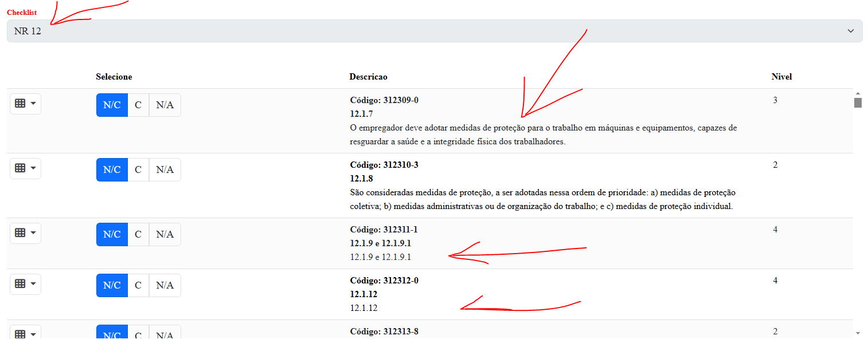The image size is (868, 363).
Task: Select N/C for code 312310-3
Action: click(112, 169)
